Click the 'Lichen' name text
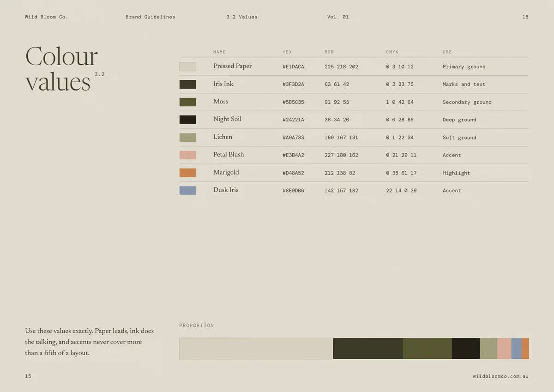The width and height of the screenshot is (554, 392). [x=223, y=137]
